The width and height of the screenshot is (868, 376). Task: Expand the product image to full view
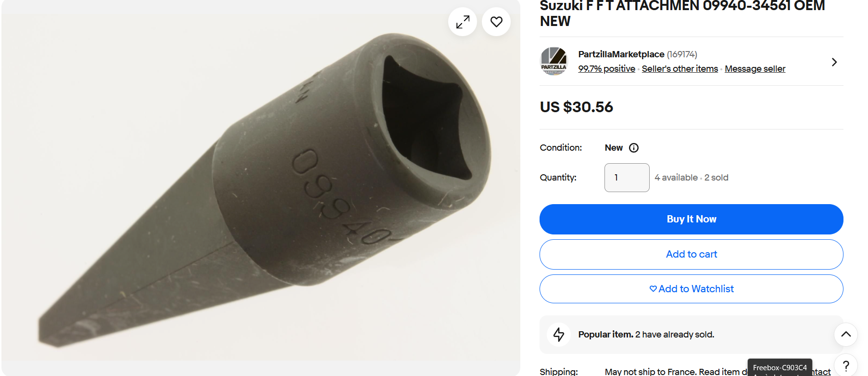click(463, 22)
